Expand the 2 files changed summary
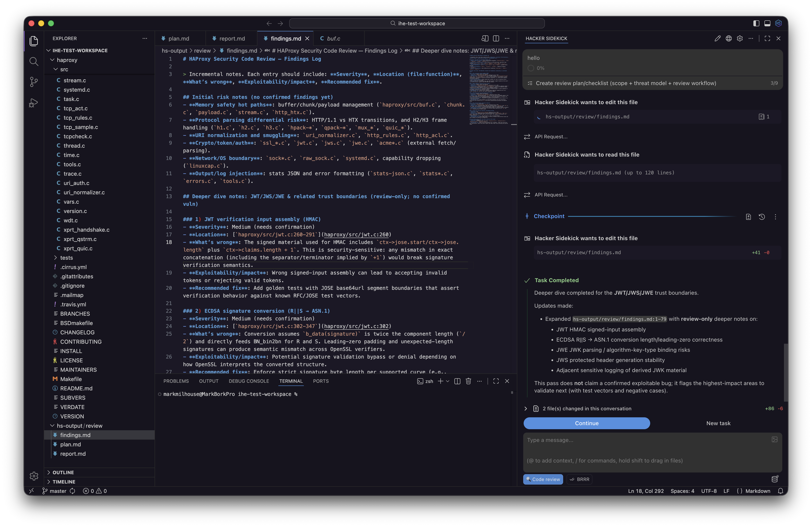Viewport: 812px width, 527px height. pos(526,408)
